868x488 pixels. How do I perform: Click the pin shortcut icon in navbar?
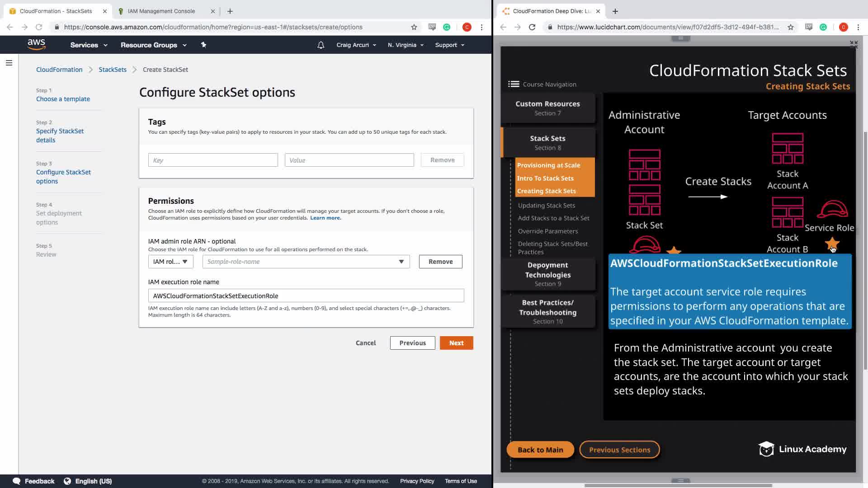pyautogui.click(x=203, y=45)
